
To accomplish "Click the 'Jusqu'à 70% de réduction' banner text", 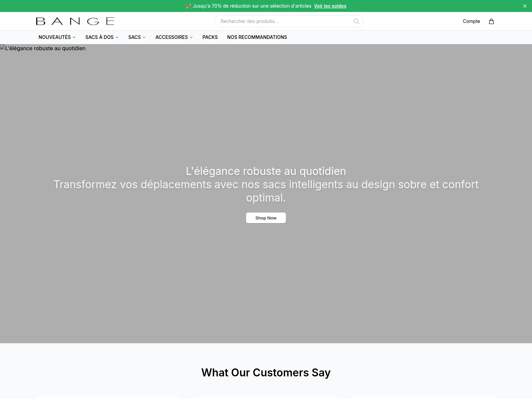I will pyautogui.click(x=249, y=6).
